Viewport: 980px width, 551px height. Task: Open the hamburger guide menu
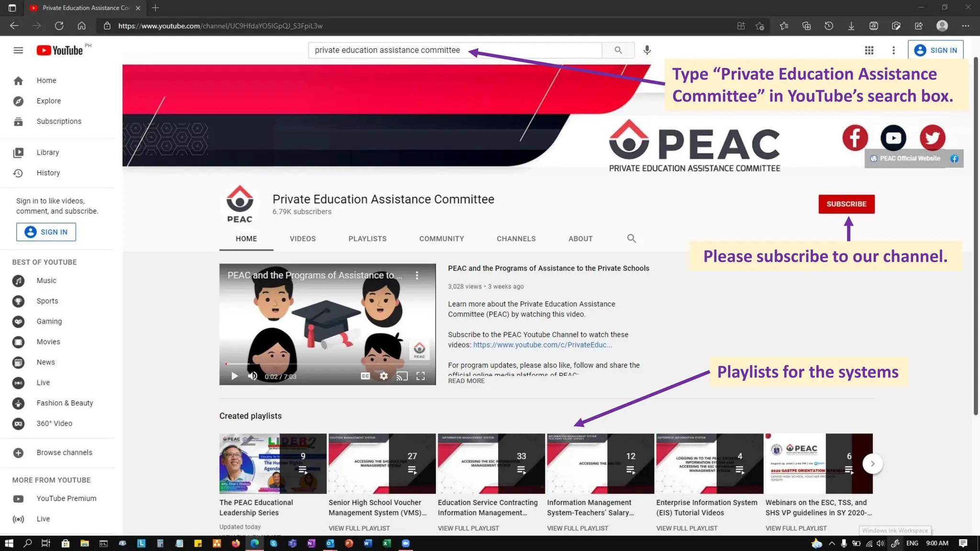tap(18, 50)
